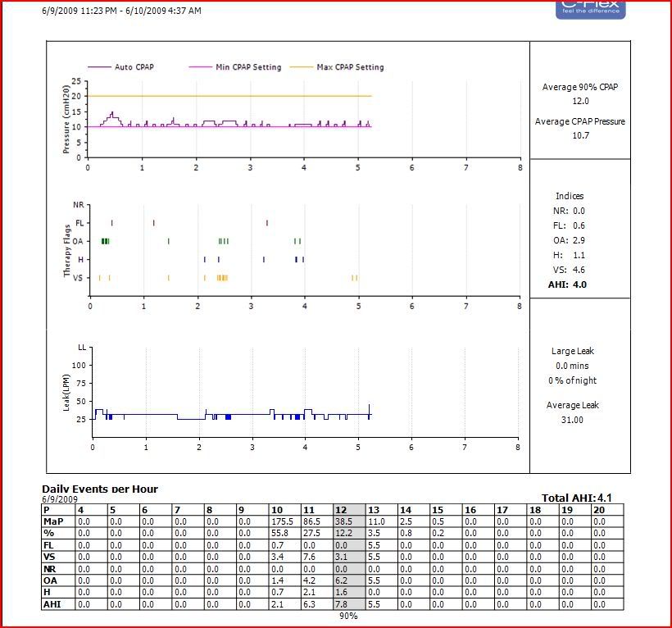Click the 0 % of night text
Image resolution: width=672 pixels, height=628 pixels.
click(x=573, y=380)
